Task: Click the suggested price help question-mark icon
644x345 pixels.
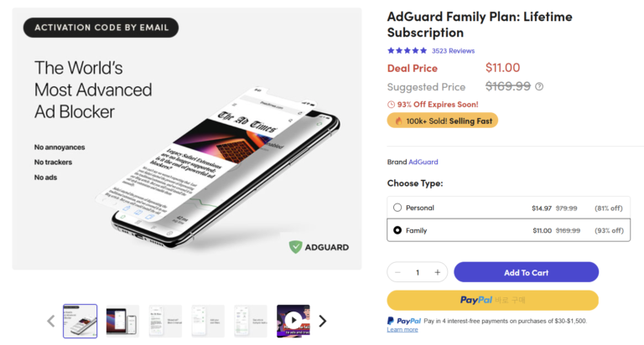Action: tap(539, 86)
